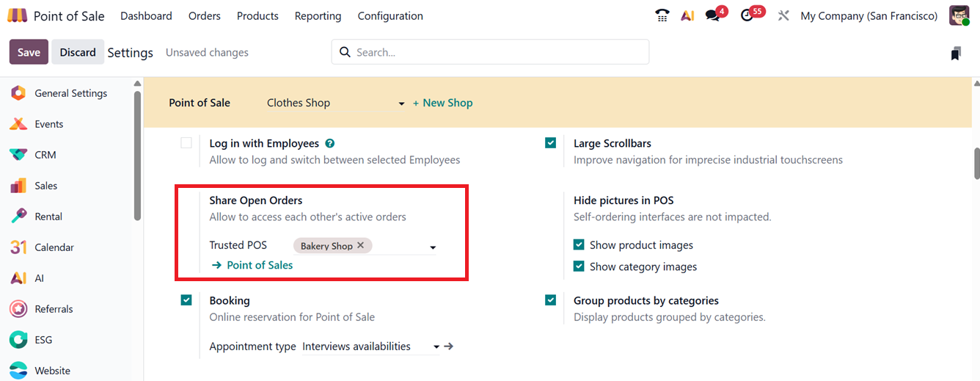Image resolution: width=980 pixels, height=381 pixels.
Task: Click the help icon beside Log in with Employees
Action: tap(330, 143)
